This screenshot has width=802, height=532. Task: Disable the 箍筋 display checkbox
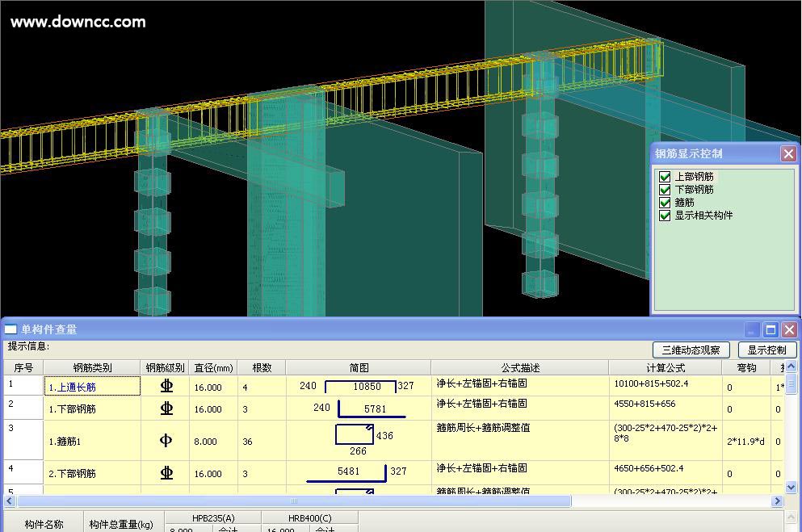tap(665, 203)
